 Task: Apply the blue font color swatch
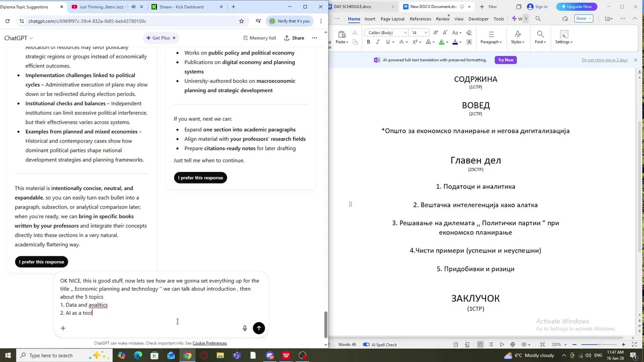coord(455,42)
